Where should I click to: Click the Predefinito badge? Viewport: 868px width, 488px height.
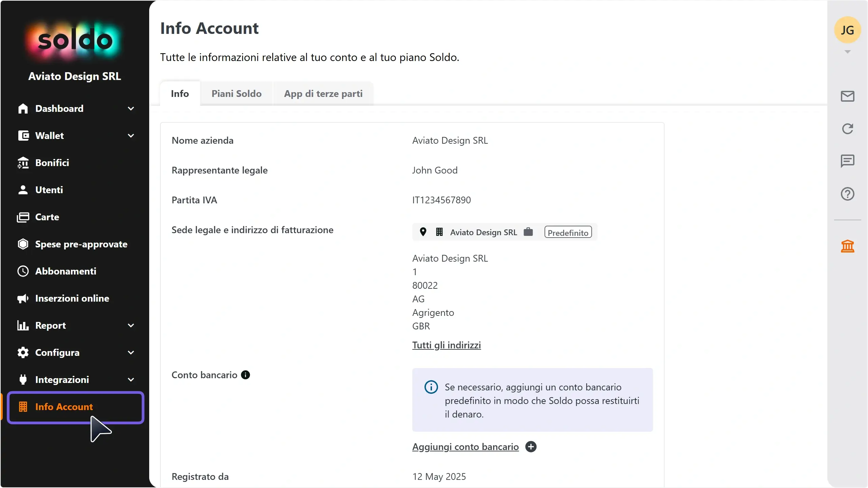click(x=568, y=232)
